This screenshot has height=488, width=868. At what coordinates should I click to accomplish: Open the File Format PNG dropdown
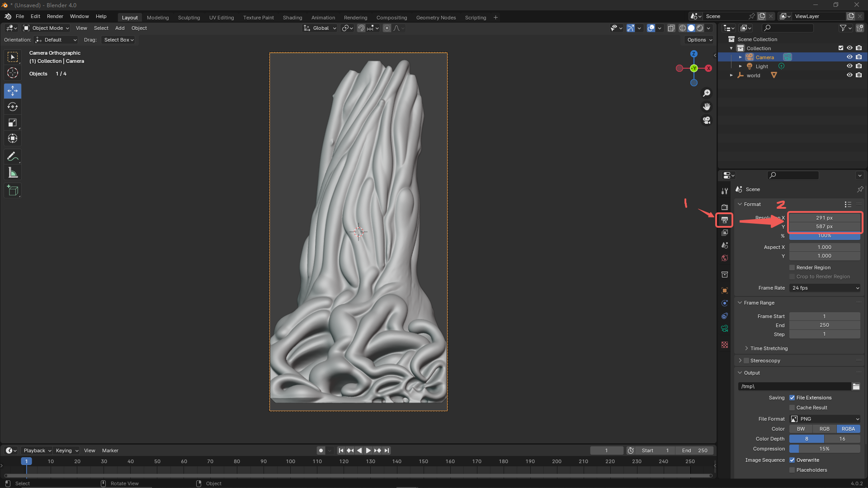tap(825, 419)
